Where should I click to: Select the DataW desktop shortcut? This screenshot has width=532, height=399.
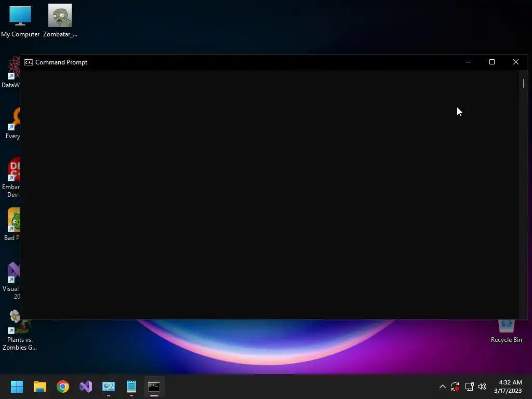click(11, 72)
